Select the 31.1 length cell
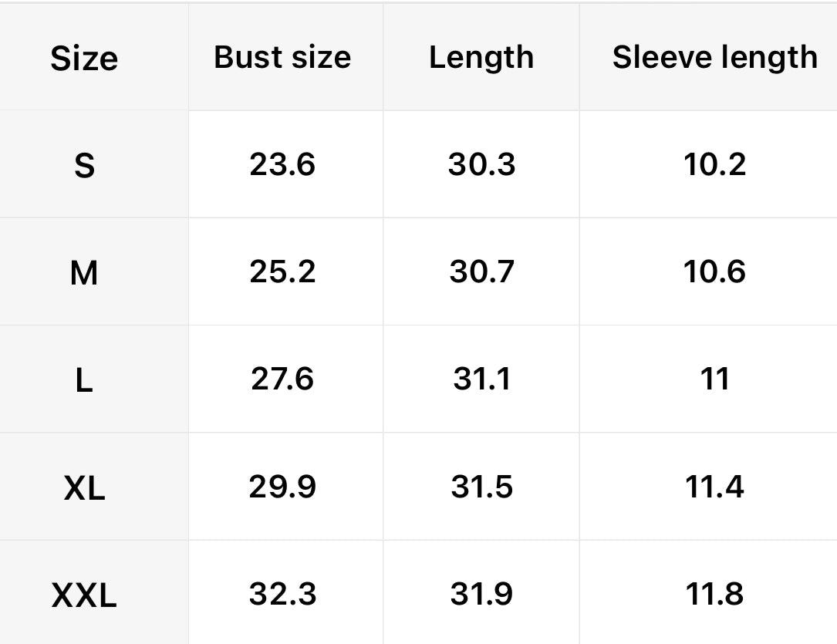The height and width of the screenshot is (644, 837). (481, 379)
